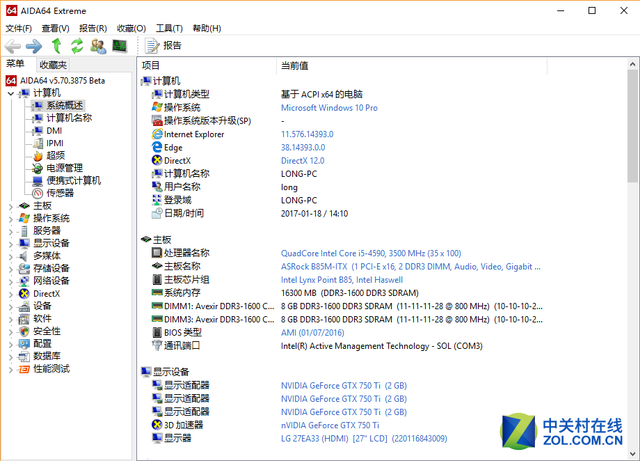Switch to the 收藏夹 tab

point(53,65)
